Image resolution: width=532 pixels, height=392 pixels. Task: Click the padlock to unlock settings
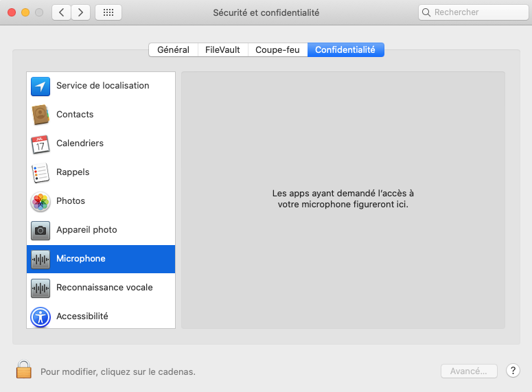pos(24,370)
